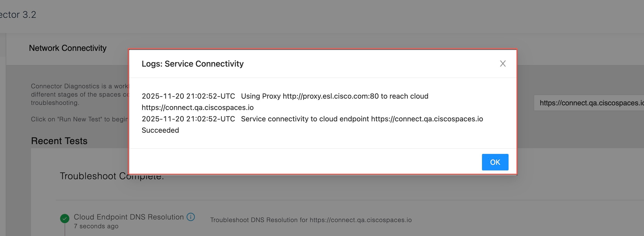Image resolution: width=644 pixels, height=236 pixels.
Task: Click the green check status icon
Action: [x=65, y=218]
